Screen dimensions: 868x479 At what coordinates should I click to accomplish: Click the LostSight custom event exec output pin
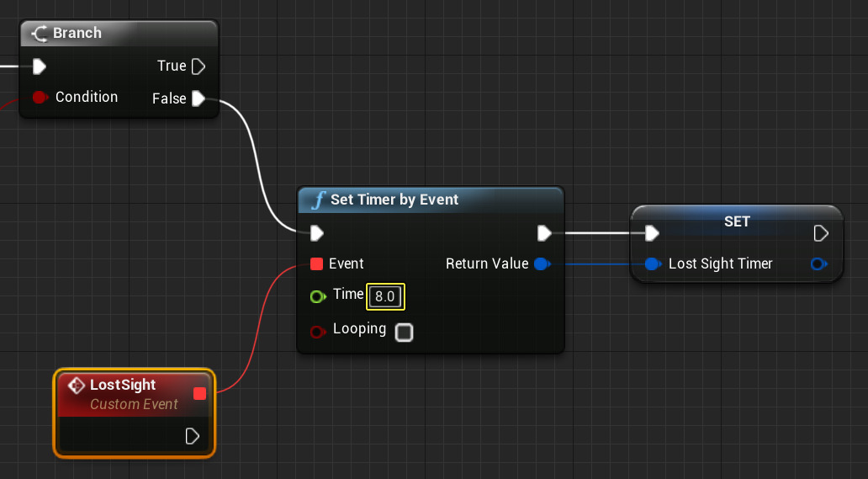(192, 436)
